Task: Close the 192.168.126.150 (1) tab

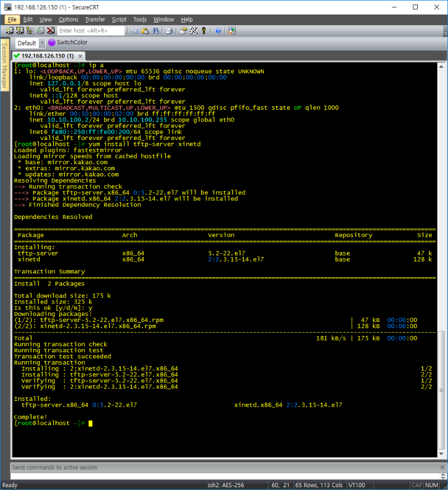Action: tap(81, 56)
